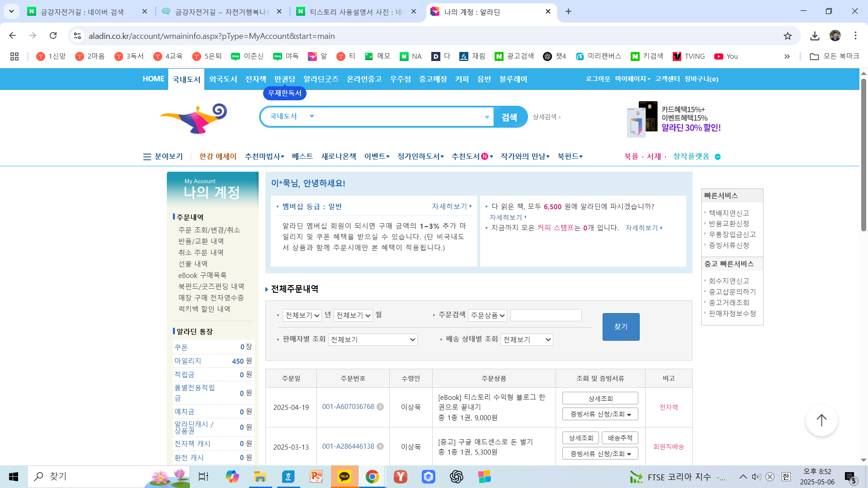The width and height of the screenshot is (868, 488).
Task: Expand 증빙서류 신청/조회 for the eBook order
Action: 600,414
